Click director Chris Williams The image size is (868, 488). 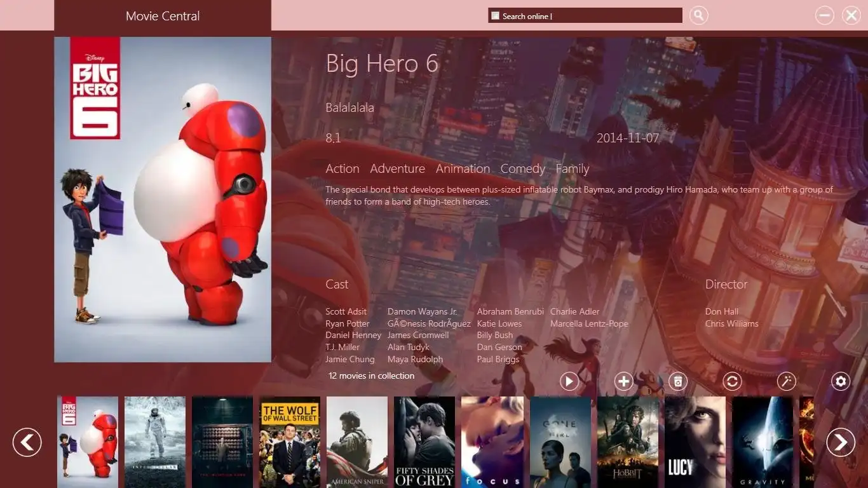731,323
